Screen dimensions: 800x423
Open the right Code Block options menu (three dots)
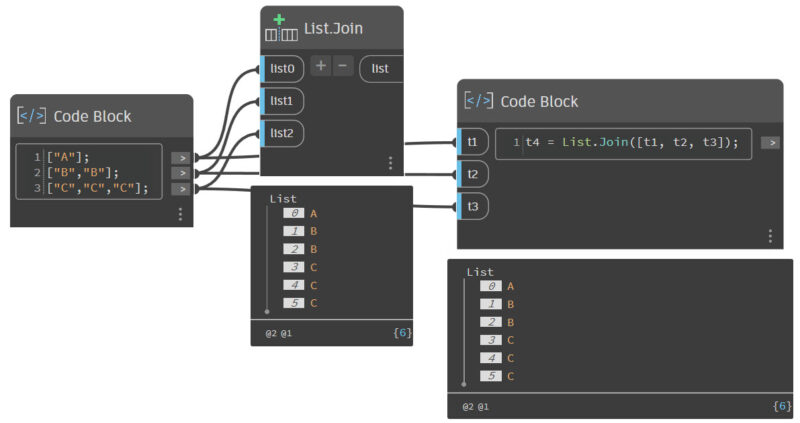pyautogui.click(x=770, y=236)
